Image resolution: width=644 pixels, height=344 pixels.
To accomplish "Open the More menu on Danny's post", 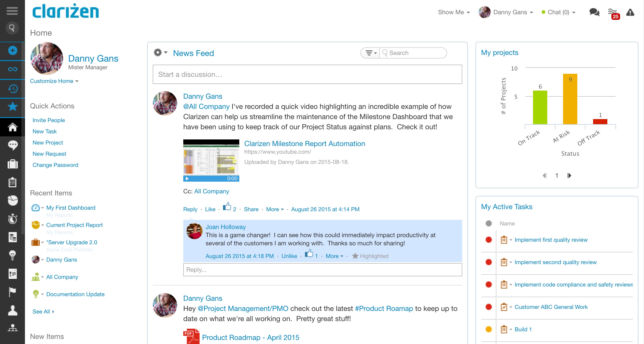I will 274,209.
